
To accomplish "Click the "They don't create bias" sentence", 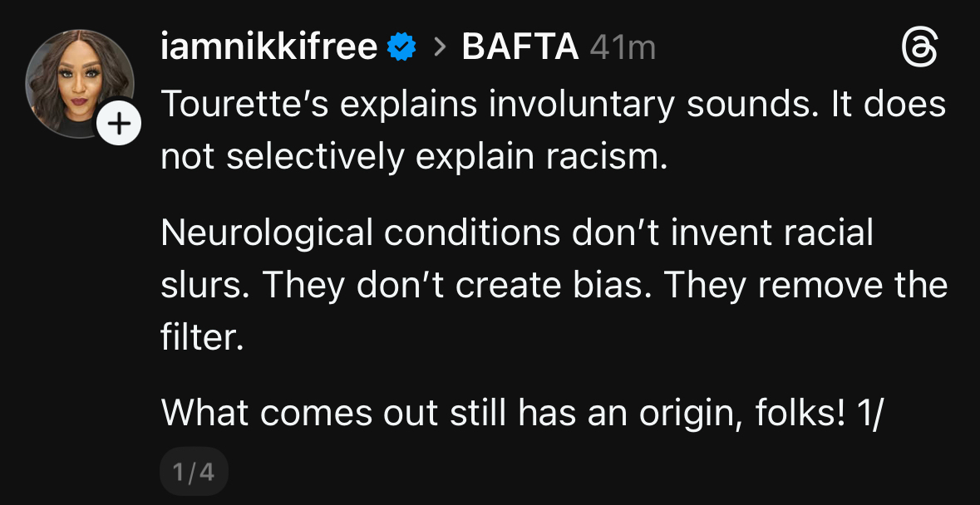I will (x=460, y=286).
